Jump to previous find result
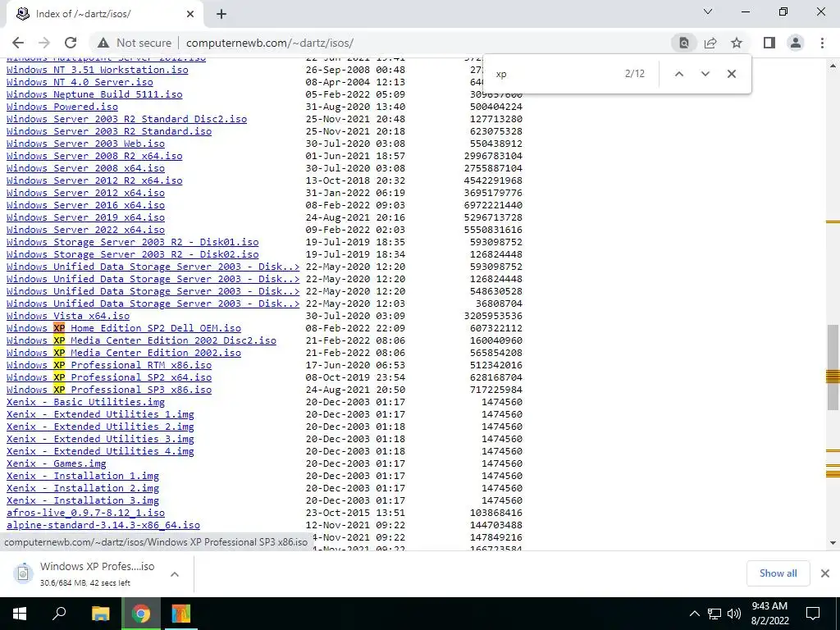 [678, 74]
